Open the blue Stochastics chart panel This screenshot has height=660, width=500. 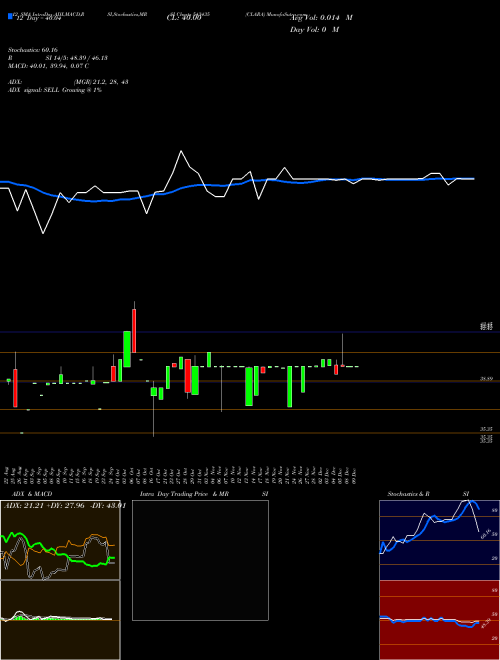[439, 540]
